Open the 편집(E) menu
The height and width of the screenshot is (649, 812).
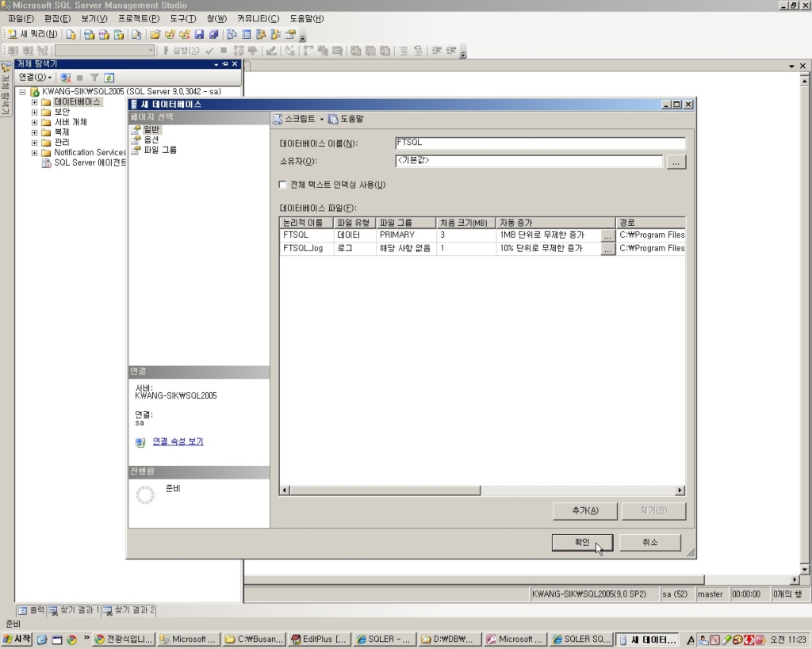57,19
